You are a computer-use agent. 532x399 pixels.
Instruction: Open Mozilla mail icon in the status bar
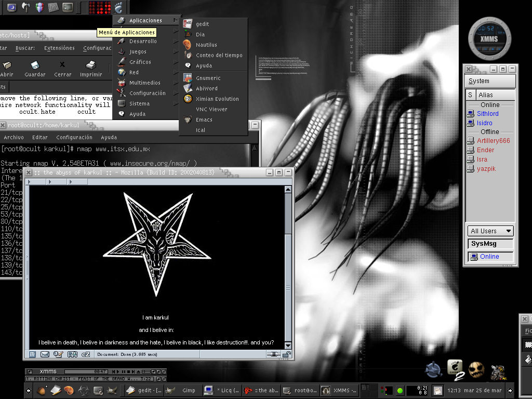45,354
